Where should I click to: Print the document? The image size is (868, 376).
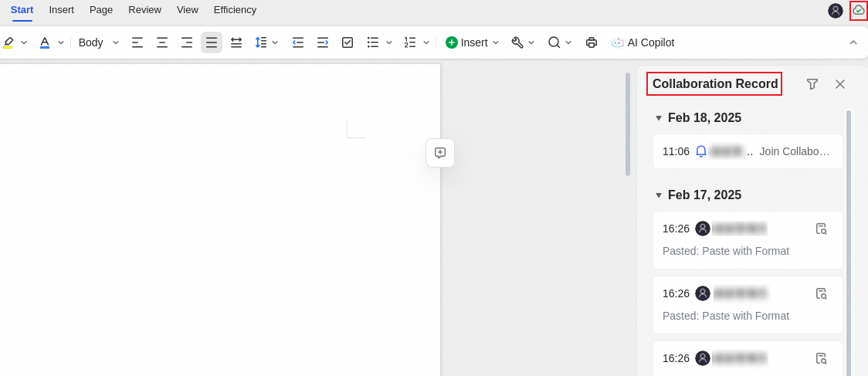592,42
